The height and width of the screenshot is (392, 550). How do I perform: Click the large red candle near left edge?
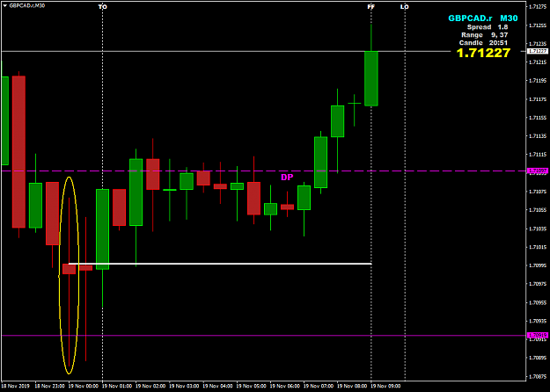[x=18, y=152]
